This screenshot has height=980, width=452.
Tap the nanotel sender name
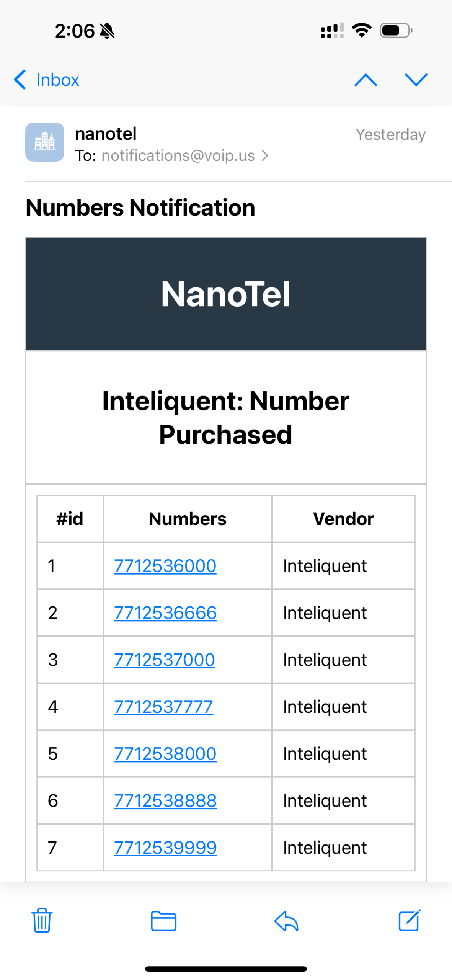tap(106, 134)
